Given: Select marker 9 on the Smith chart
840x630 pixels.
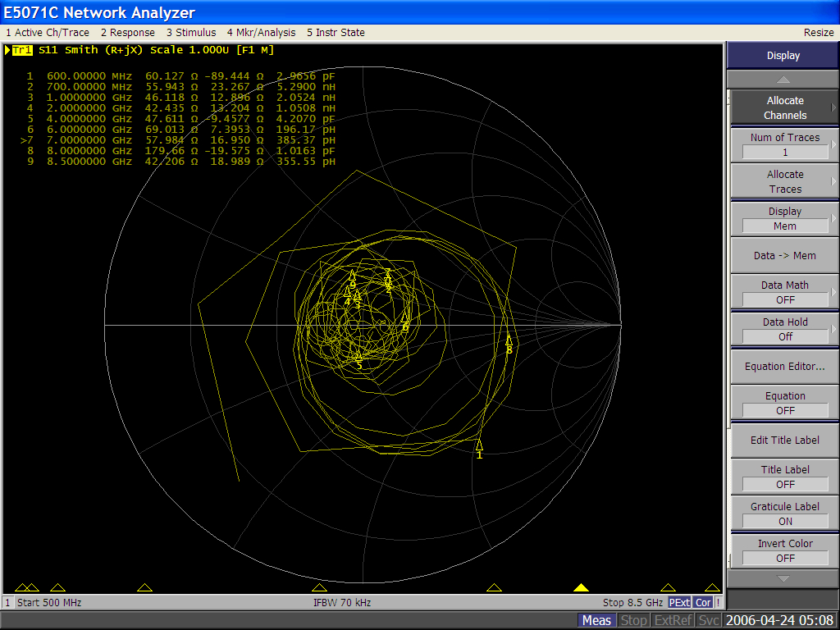Looking at the screenshot, I should (x=352, y=279).
